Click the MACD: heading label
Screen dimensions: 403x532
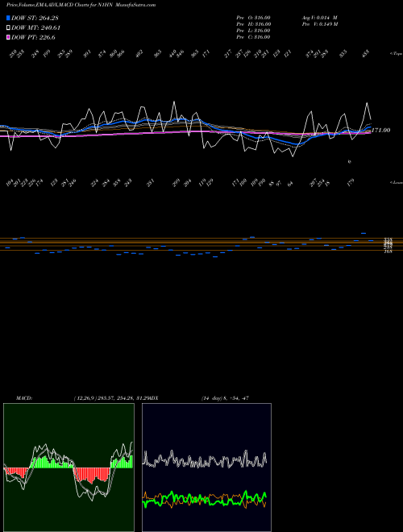(24, 398)
